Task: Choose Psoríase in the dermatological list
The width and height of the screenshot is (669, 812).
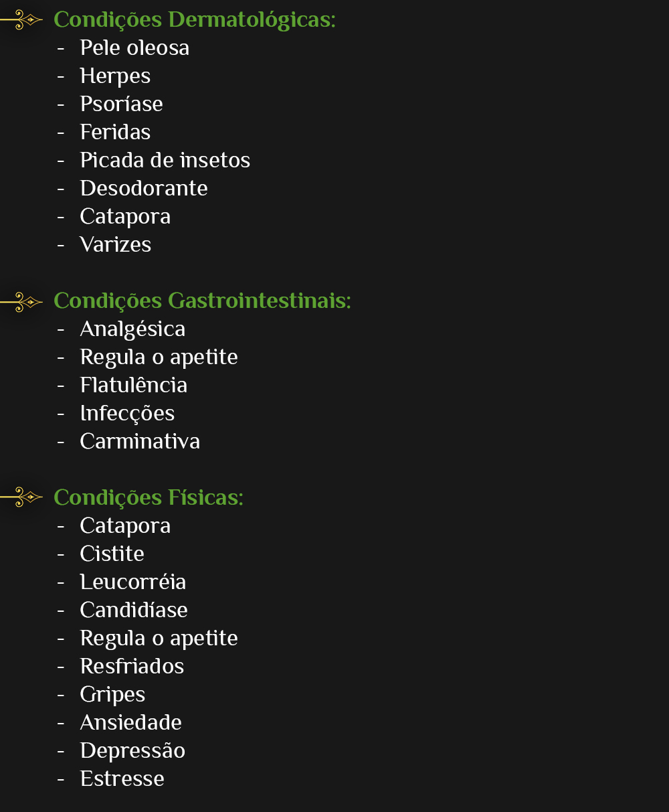Action: pos(121,104)
